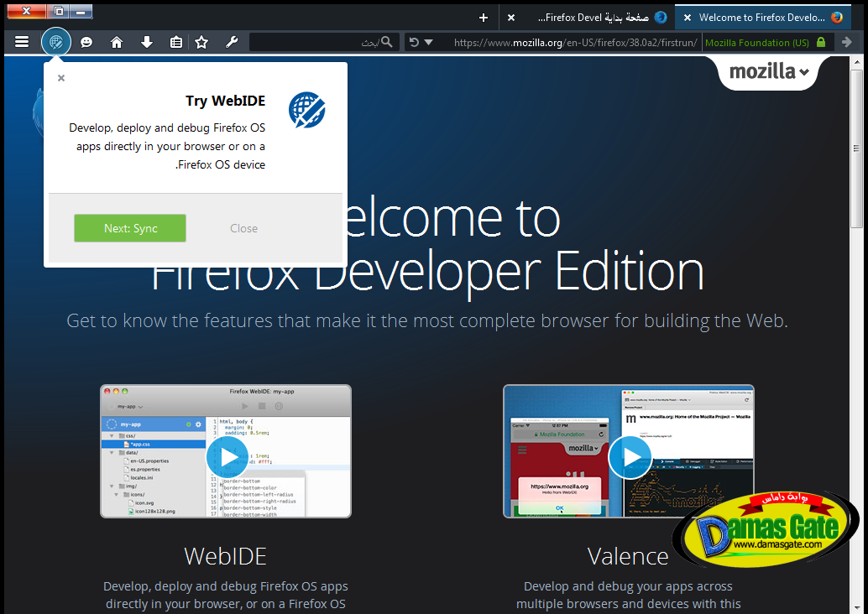Click the Mozilla Foundation (US) identity label

click(x=756, y=43)
